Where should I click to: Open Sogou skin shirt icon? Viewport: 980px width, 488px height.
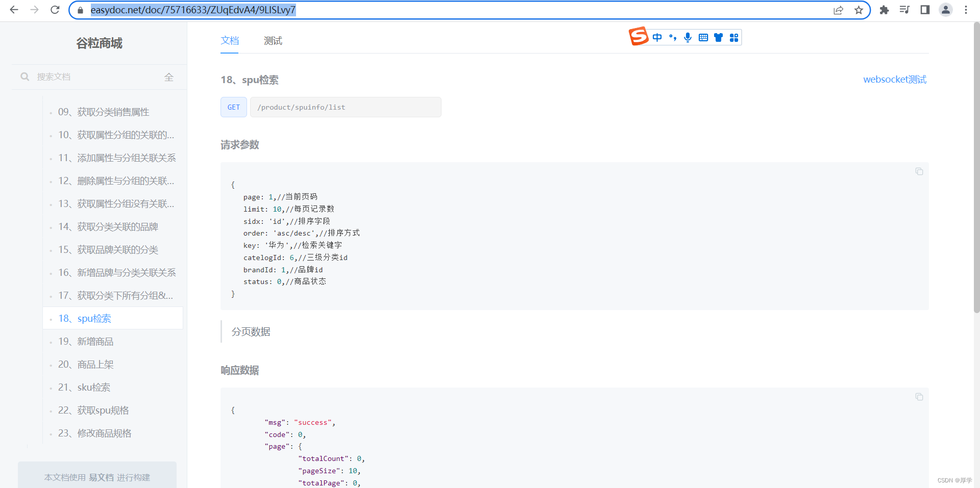click(719, 37)
